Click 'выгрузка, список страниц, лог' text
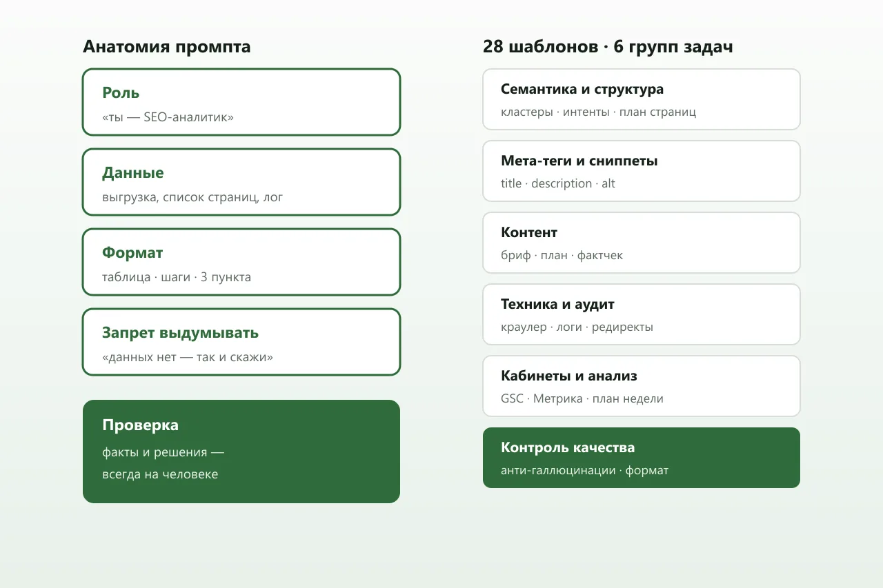This screenshot has height=588, width=883. (x=192, y=197)
